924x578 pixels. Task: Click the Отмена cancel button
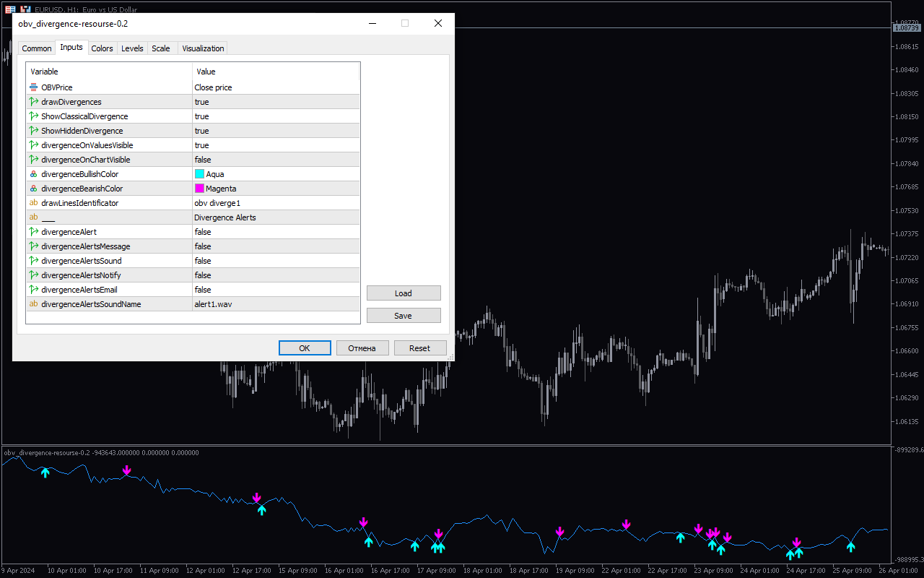point(362,348)
